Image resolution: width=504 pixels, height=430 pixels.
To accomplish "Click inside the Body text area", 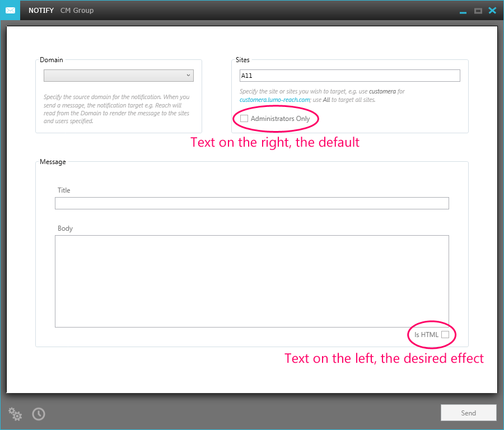I will point(251,281).
